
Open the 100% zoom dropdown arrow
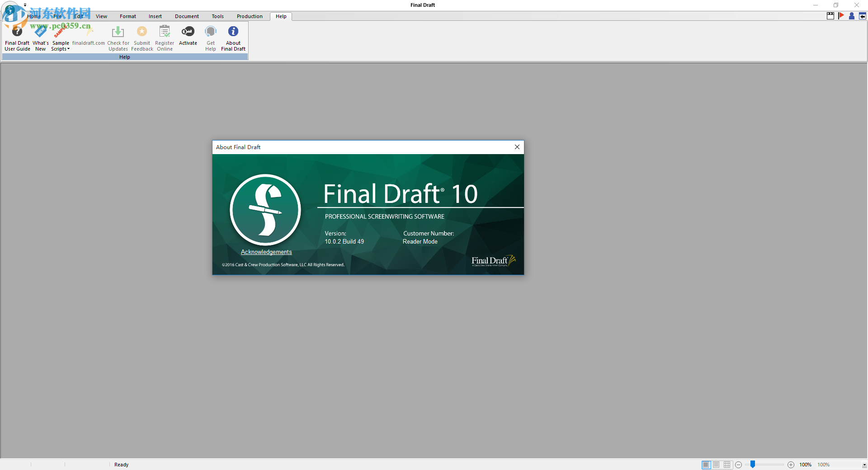pos(864,465)
